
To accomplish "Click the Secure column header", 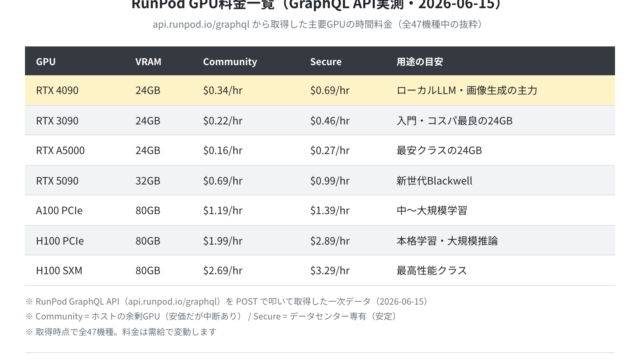I will tap(325, 62).
